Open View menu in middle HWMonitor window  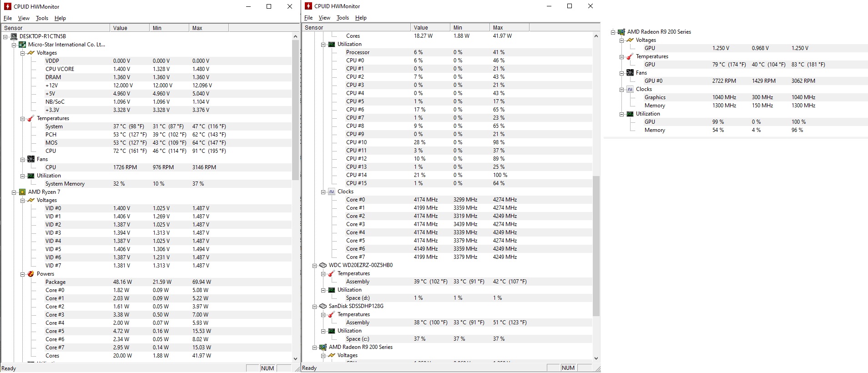click(x=324, y=18)
